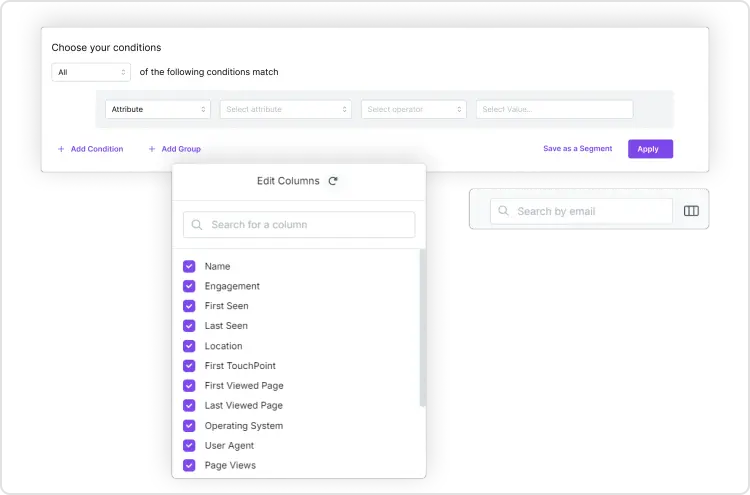750x495 pixels.
Task: Toggle the Page Views checkbox
Action: click(x=189, y=465)
